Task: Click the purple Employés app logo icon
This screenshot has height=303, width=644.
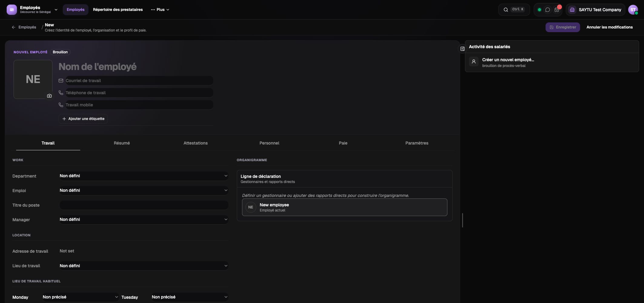Action: 12,10
